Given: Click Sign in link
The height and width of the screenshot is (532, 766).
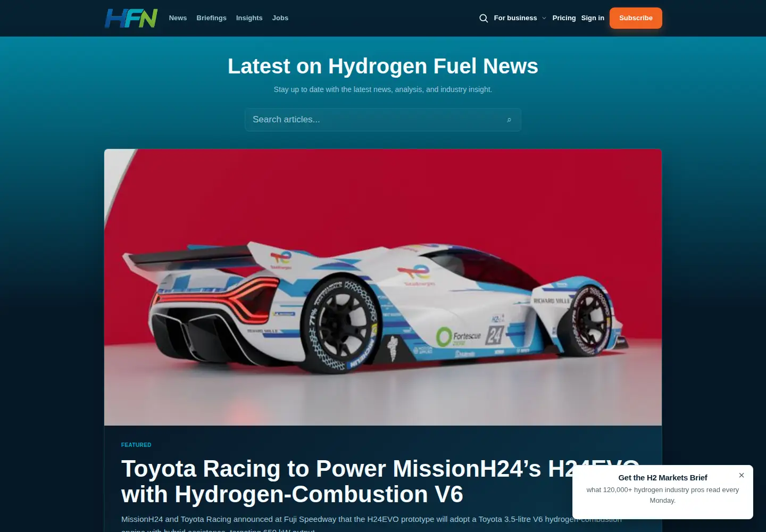Looking at the screenshot, I should [x=593, y=18].
